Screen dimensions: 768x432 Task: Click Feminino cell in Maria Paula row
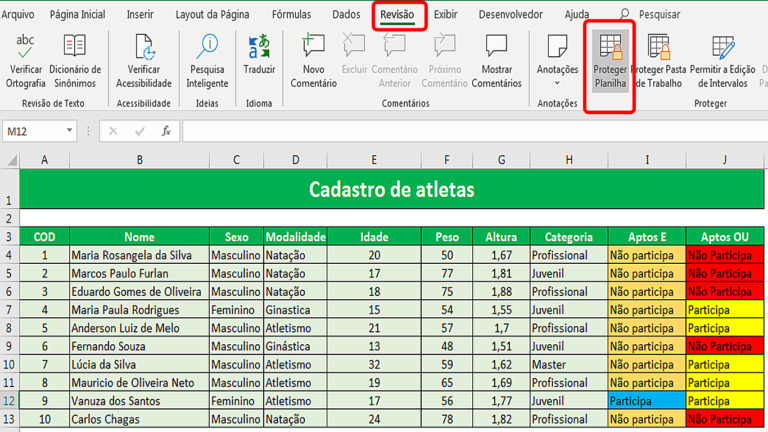(x=236, y=310)
